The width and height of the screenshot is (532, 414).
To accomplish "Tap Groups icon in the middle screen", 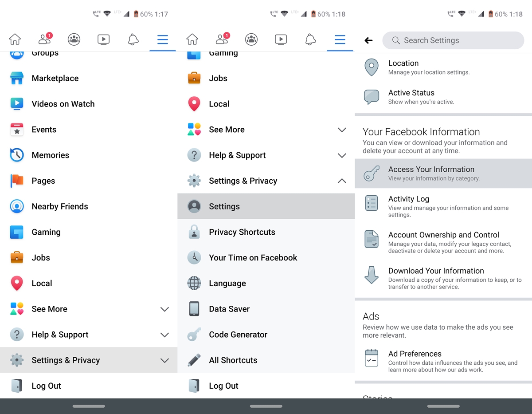I will tap(251, 39).
